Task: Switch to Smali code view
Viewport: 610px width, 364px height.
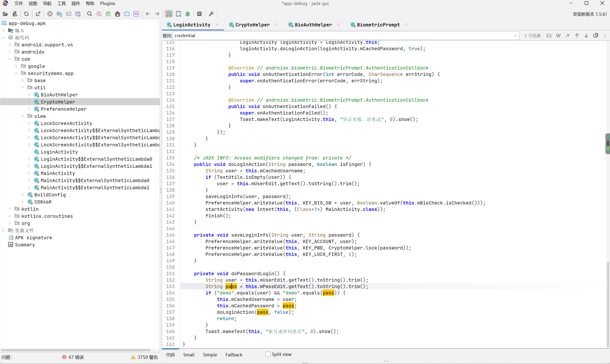Action: (x=189, y=355)
